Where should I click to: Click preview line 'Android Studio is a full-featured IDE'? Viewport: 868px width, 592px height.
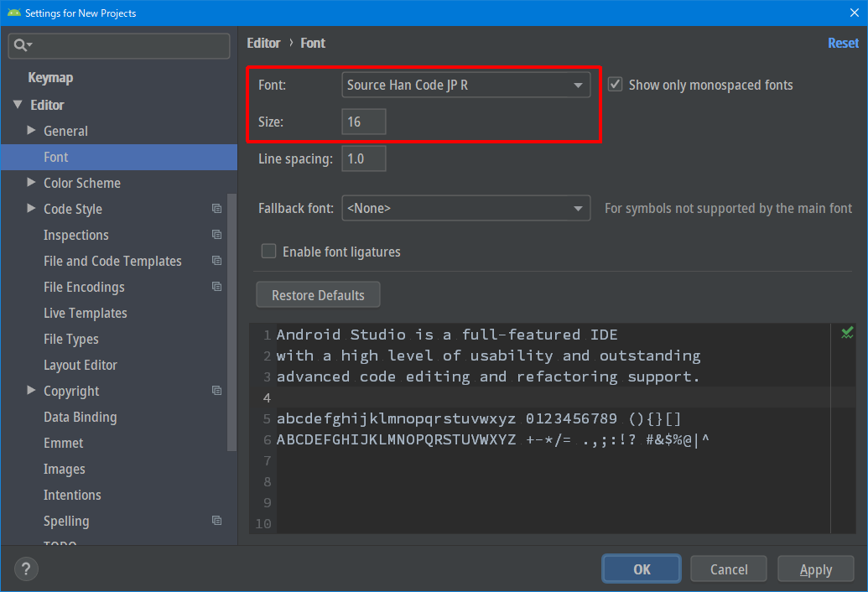click(x=447, y=335)
